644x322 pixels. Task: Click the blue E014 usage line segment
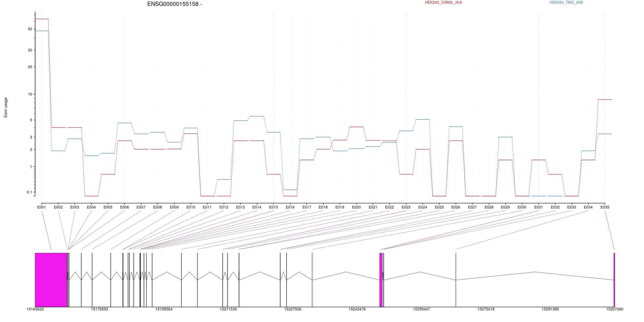coord(257,116)
